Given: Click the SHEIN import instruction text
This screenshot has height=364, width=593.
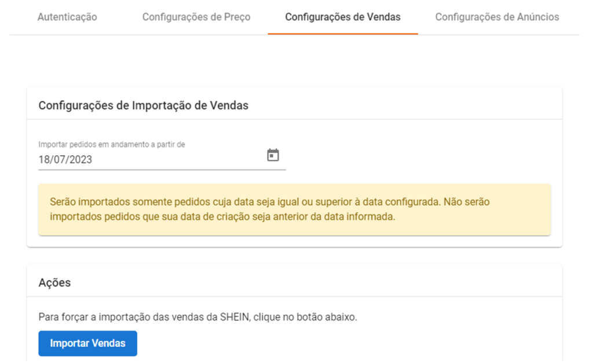Looking at the screenshot, I should click(198, 317).
